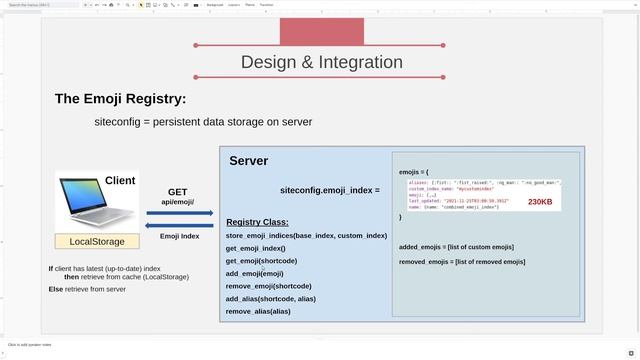The height and width of the screenshot is (360, 640).
Task: Click 'then retrieve from cache (LocalStorage)' line
Action: [127, 277]
